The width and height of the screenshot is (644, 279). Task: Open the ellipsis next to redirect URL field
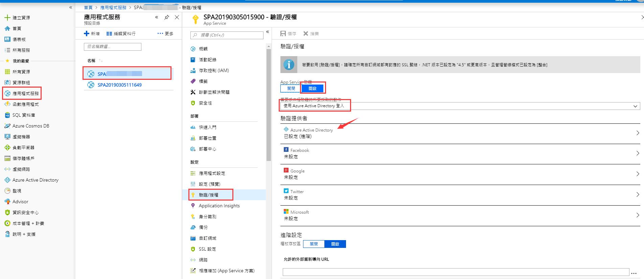634,273
